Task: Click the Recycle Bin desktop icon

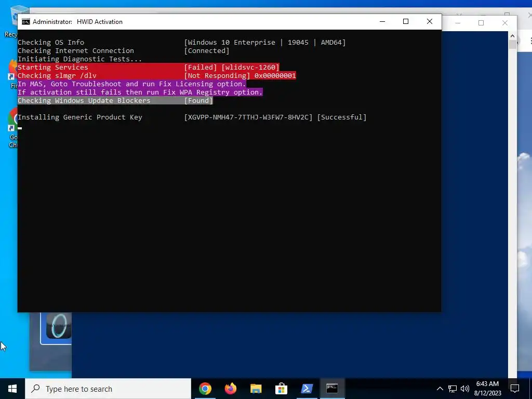Action: point(12,21)
